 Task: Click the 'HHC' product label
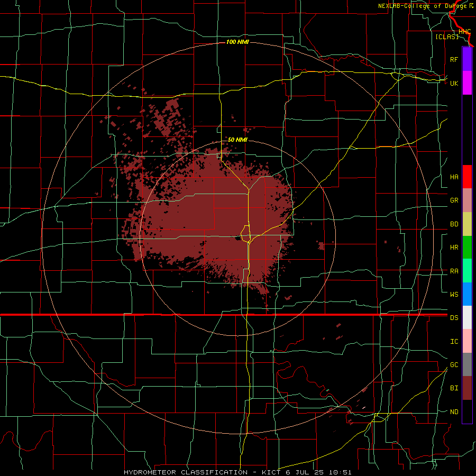[464, 32]
